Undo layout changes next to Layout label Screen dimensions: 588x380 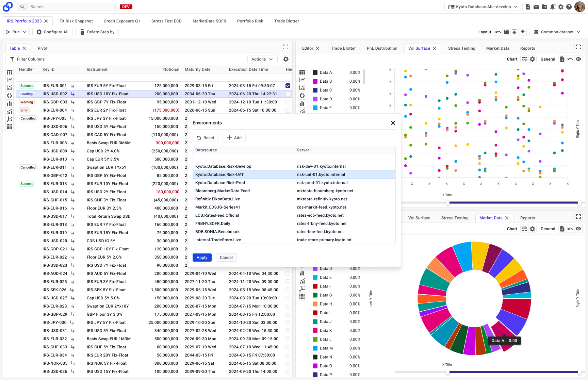[498, 32]
